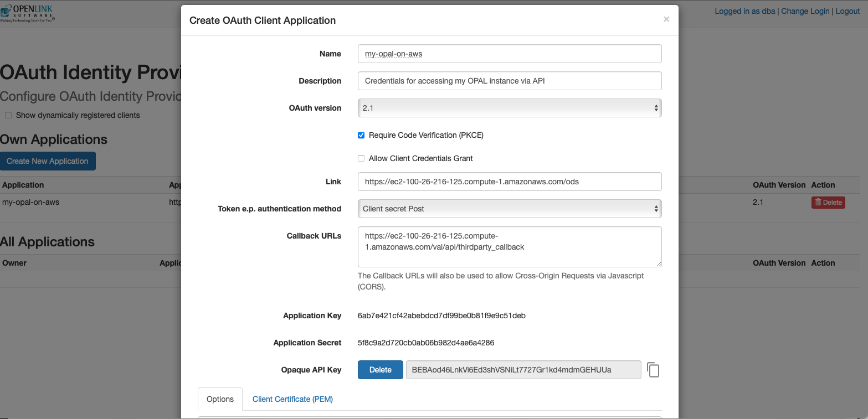The height and width of the screenshot is (419, 868).
Task: Click into the Link URL field
Action: (x=510, y=182)
